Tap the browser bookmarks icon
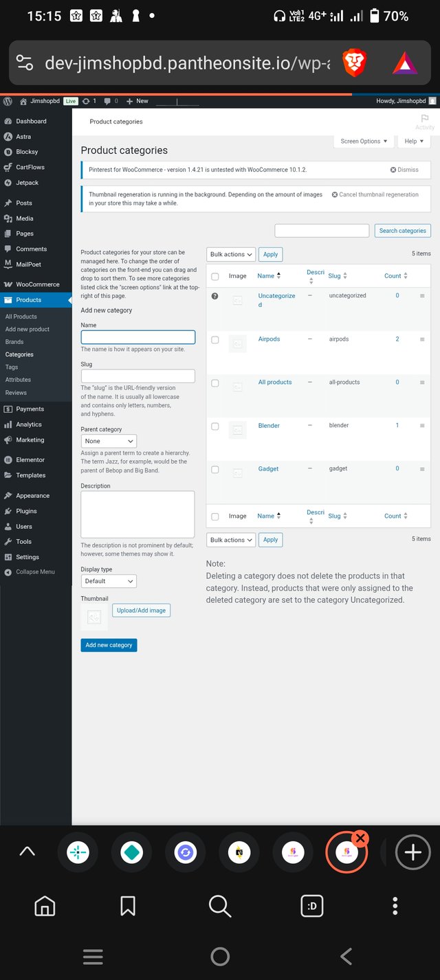 [x=127, y=907]
